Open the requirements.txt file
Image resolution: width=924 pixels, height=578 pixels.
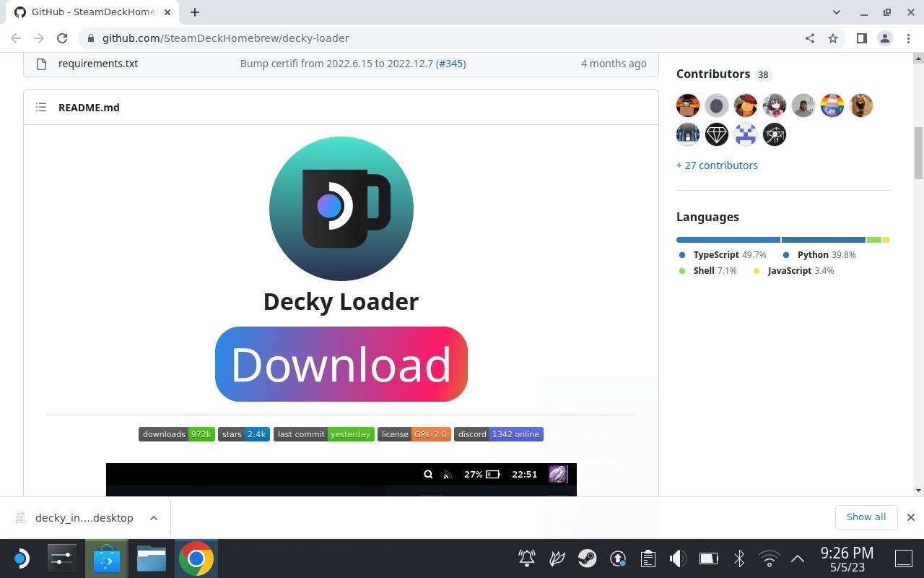(x=98, y=64)
